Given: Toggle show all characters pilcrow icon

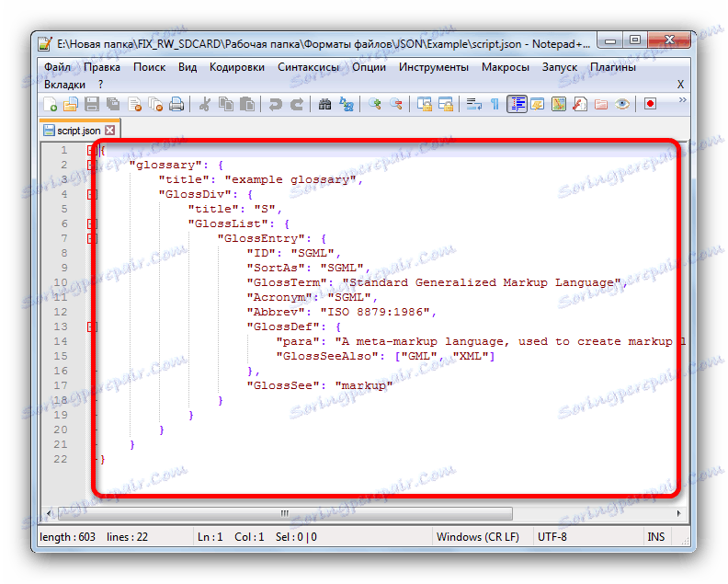Looking at the screenshot, I should pyautogui.click(x=495, y=104).
